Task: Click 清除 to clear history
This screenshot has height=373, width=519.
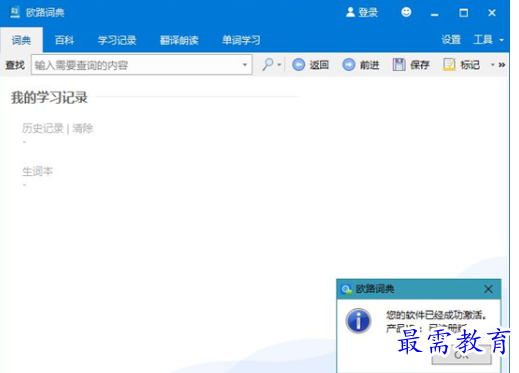Action: [x=82, y=128]
